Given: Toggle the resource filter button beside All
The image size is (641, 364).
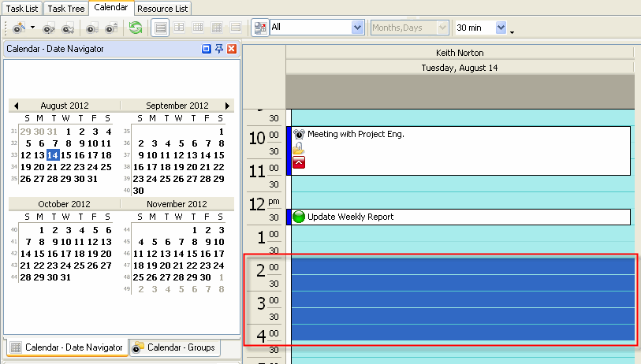Looking at the screenshot, I should pos(260,28).
